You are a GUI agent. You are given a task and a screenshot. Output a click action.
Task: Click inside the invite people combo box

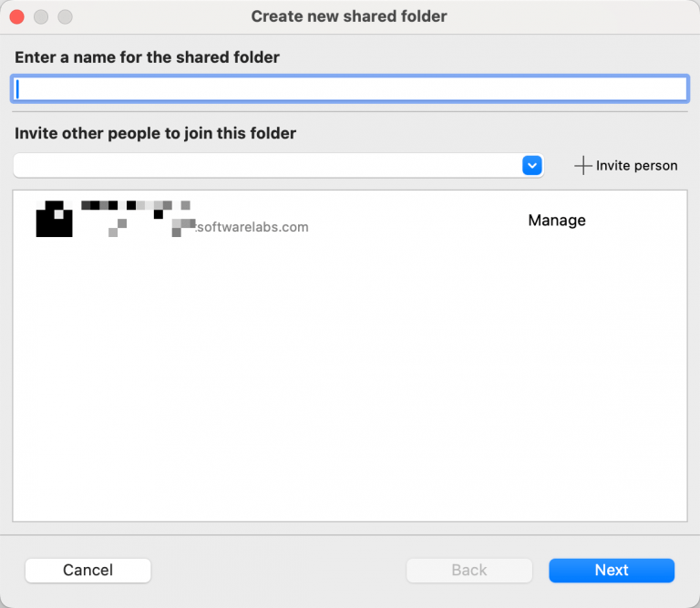click(266, 166)
